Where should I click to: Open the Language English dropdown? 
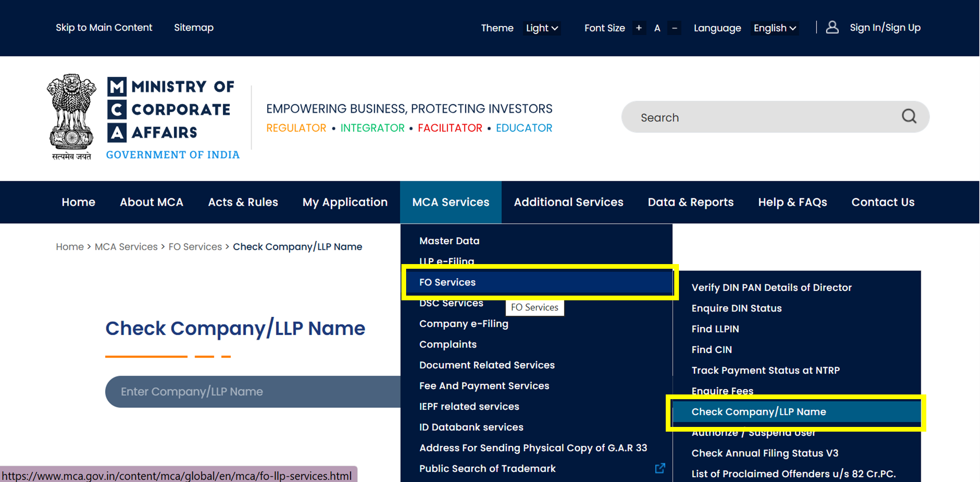pyautogui.click(x=774, y=28)
